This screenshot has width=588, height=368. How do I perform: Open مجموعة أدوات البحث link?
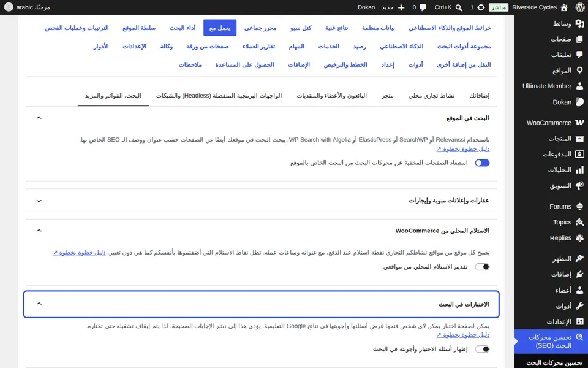click(464, 46)
